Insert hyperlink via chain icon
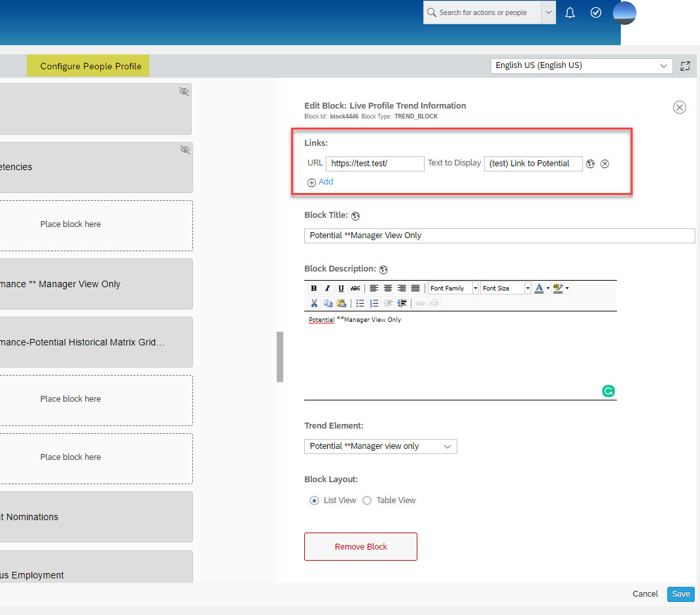700x615 pixels. coord(421,304)
